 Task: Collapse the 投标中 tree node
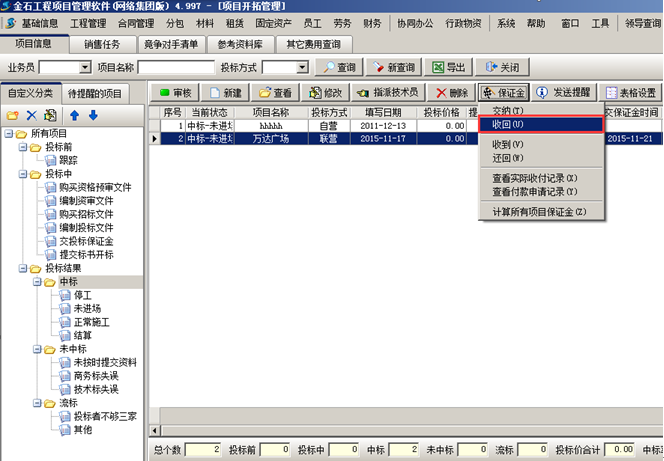[23, 173]
